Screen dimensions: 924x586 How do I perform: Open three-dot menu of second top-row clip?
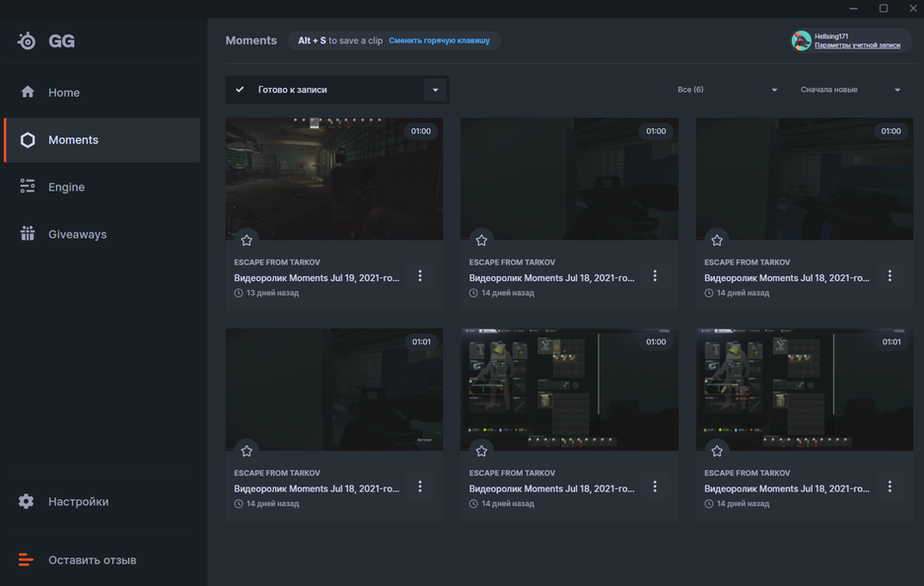(x=655, y=276)
